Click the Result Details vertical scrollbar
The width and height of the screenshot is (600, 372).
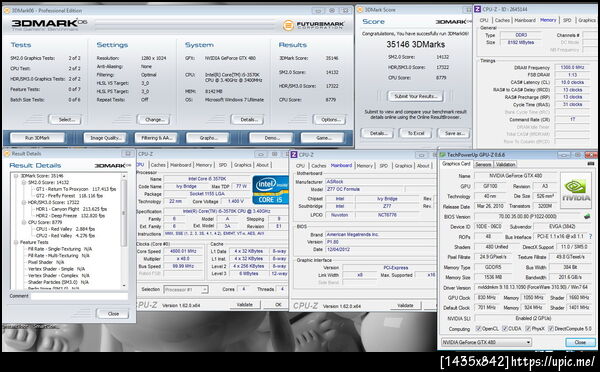pos(124,231)
